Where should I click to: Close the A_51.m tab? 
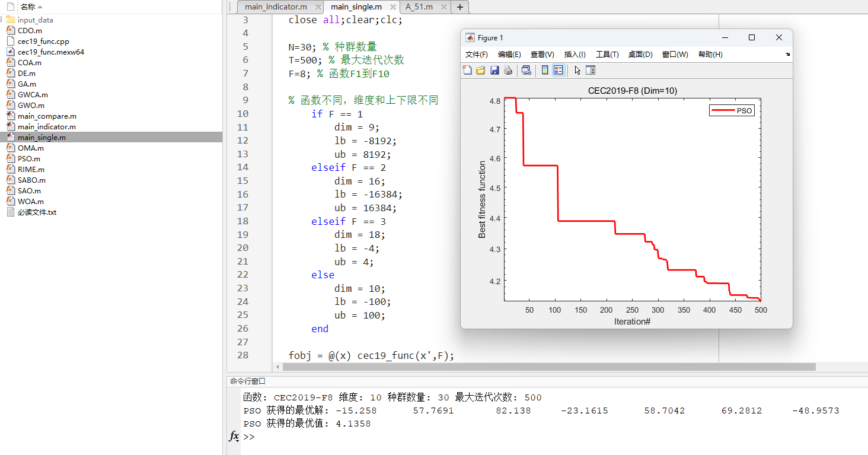tap(445, 7)
